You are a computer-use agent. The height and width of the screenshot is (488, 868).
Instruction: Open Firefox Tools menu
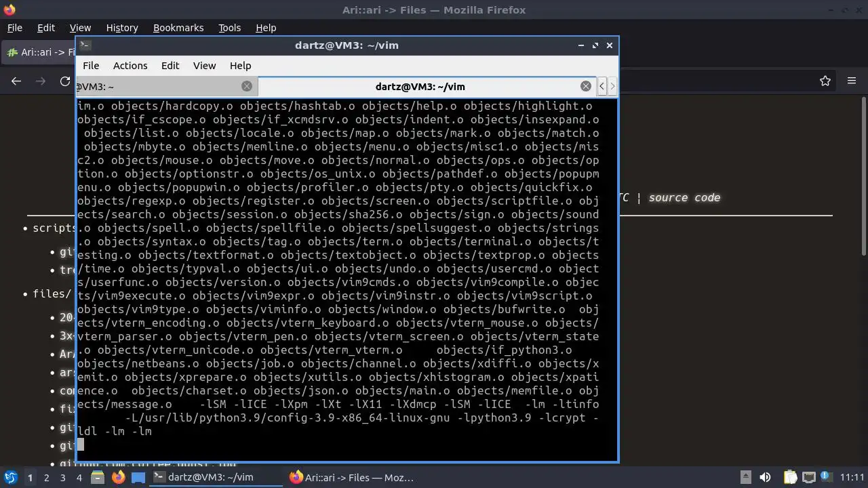coord(229,28)
